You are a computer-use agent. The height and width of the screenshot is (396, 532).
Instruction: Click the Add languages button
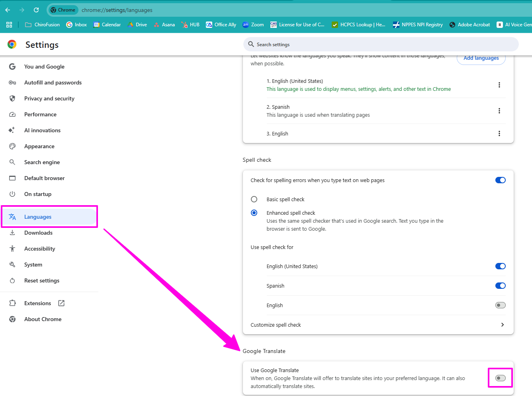coord(481,58)
